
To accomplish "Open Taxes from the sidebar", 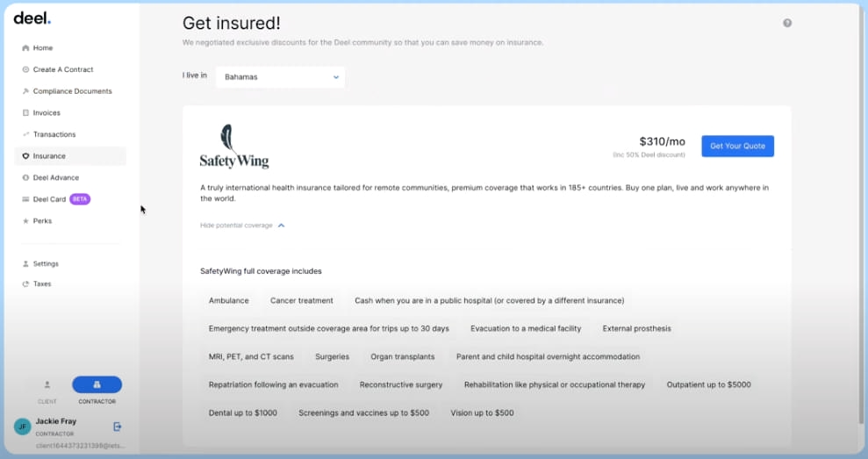I will [70, 284].
